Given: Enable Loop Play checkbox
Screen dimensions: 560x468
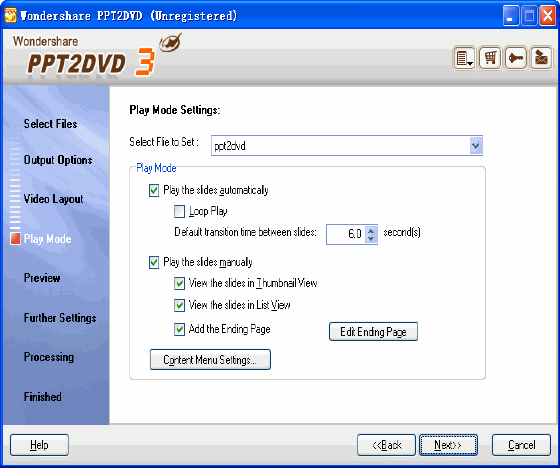Looking at the screenshot, I should click(179, 211).
